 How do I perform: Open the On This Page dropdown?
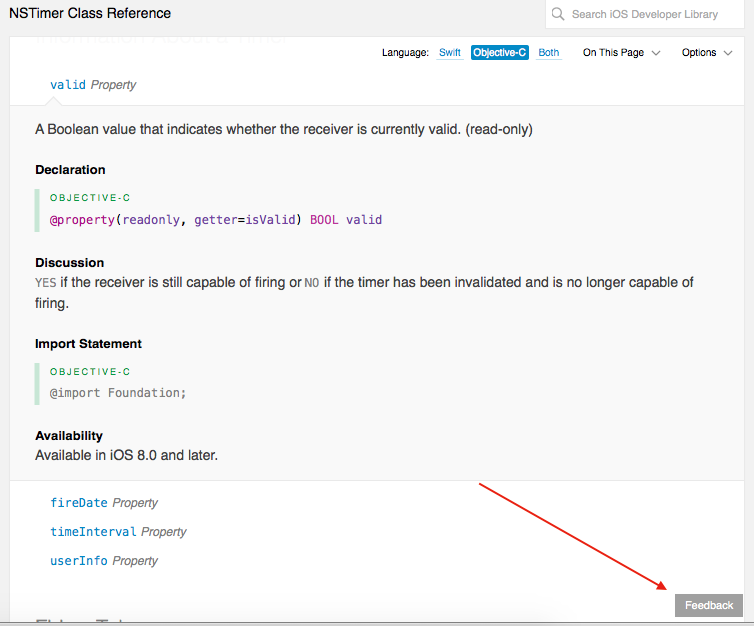point(621,52)
